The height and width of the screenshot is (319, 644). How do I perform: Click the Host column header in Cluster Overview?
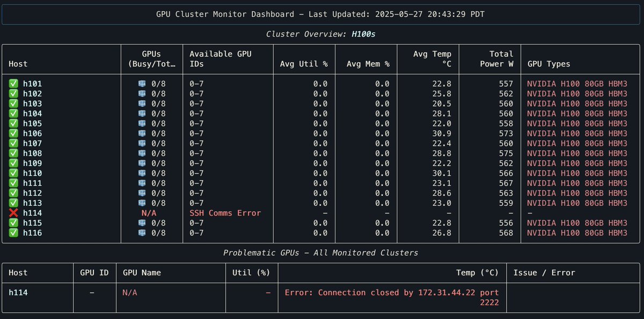18,64
